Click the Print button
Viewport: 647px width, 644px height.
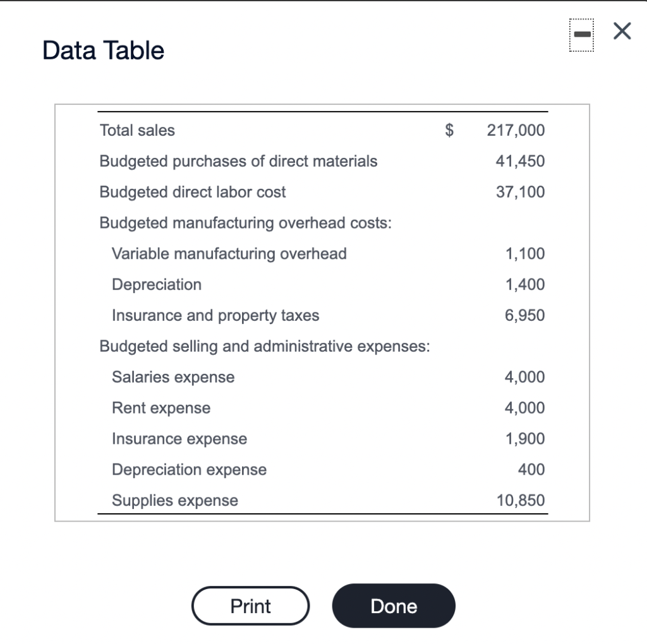click(x=250, y=605)
